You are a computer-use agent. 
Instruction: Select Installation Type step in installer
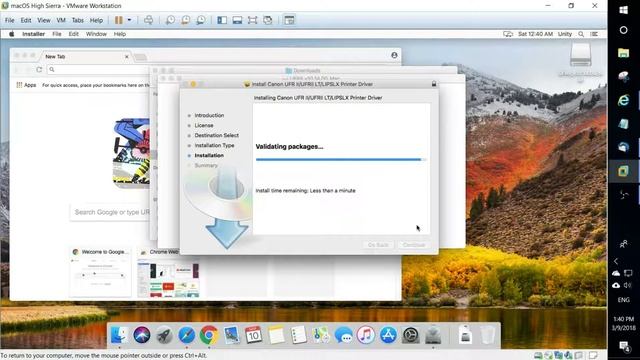tap(214, 145)
